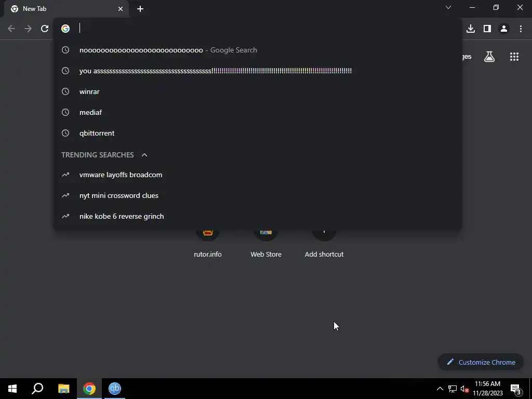Click the Google logo in the address bar
The height and width of the screenshot is (399, 532).
click(65, 29)
